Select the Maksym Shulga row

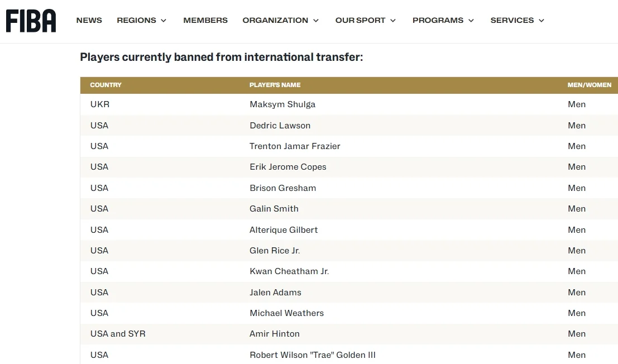click(x=282, y=104)
